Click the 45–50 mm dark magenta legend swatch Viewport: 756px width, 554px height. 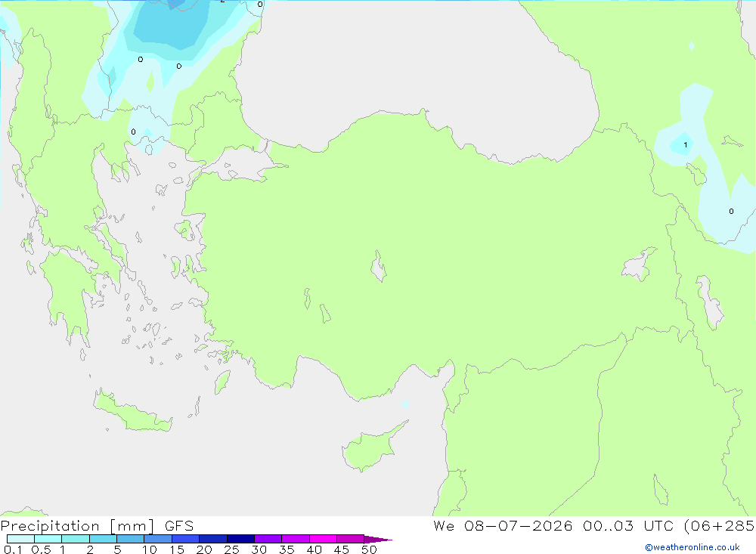[x=350, y=539]
